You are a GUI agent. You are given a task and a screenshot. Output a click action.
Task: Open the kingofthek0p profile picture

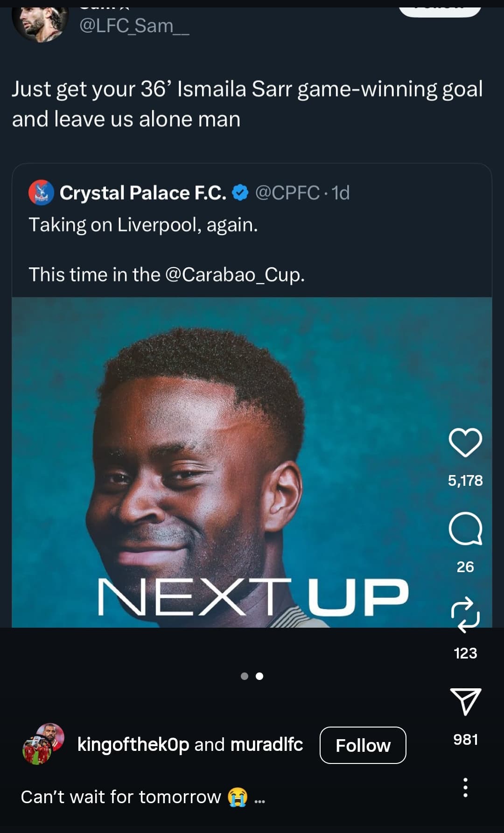pos(43,744)
